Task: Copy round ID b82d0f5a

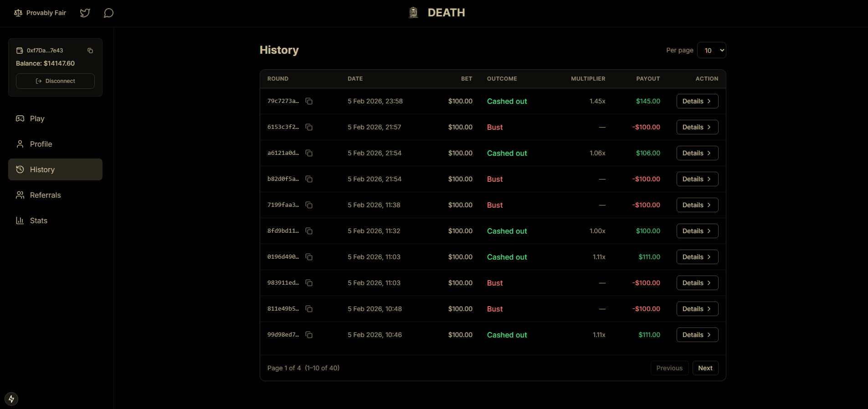Action: 309,179
